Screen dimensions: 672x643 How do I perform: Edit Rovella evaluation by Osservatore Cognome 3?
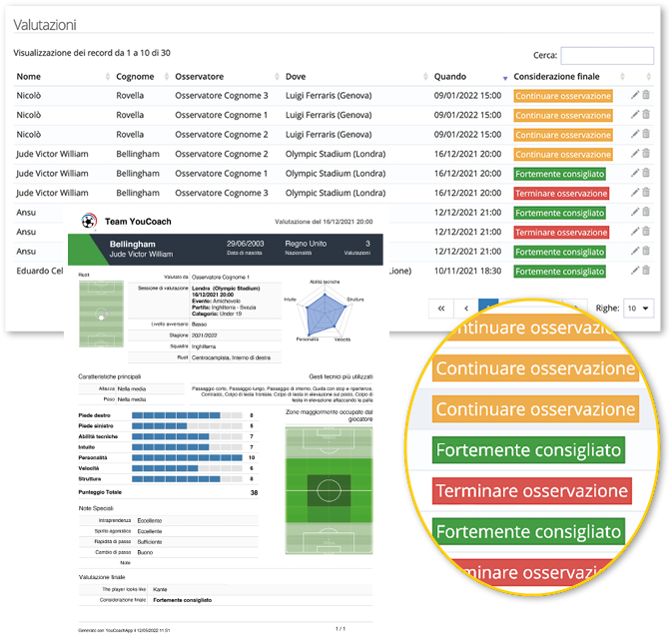tap(635, 96)
